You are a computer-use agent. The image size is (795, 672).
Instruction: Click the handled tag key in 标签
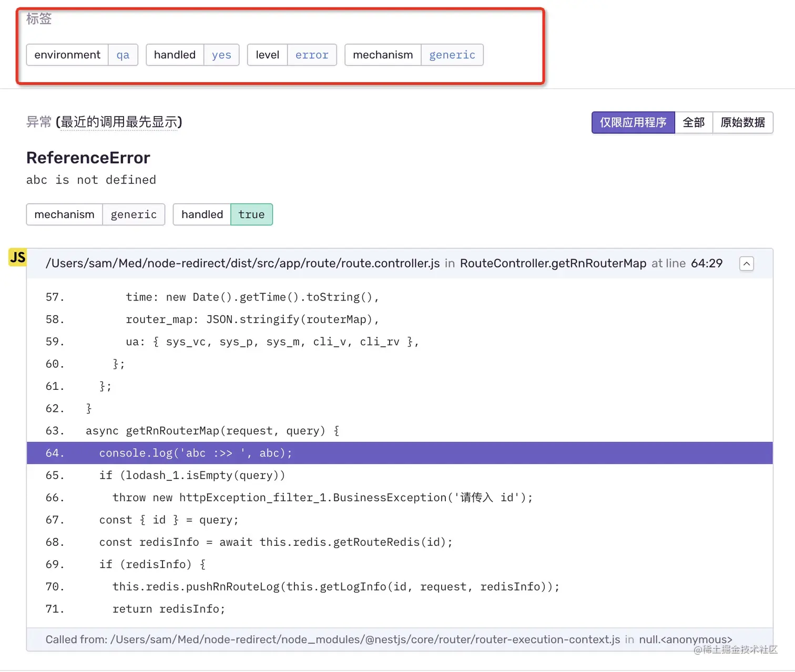[175, 55]
